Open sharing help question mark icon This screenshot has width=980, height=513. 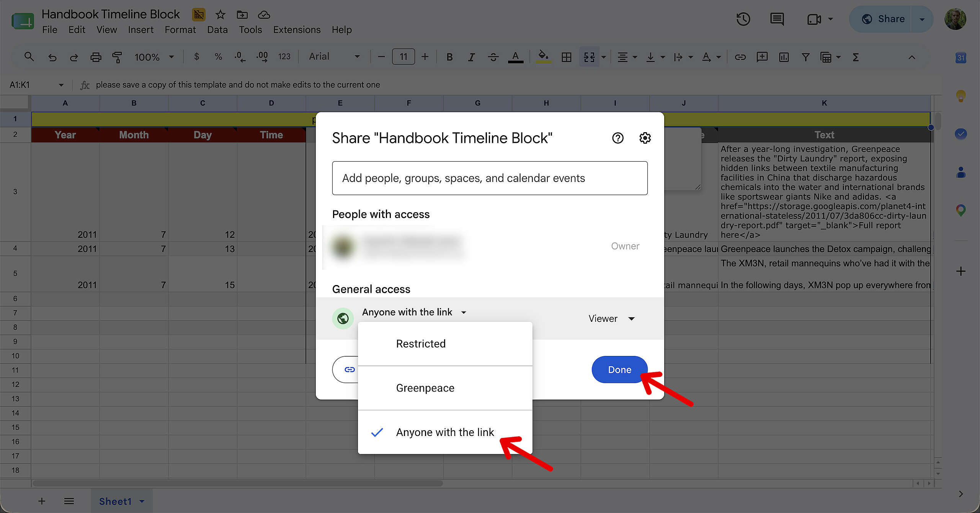coord(617,138)
